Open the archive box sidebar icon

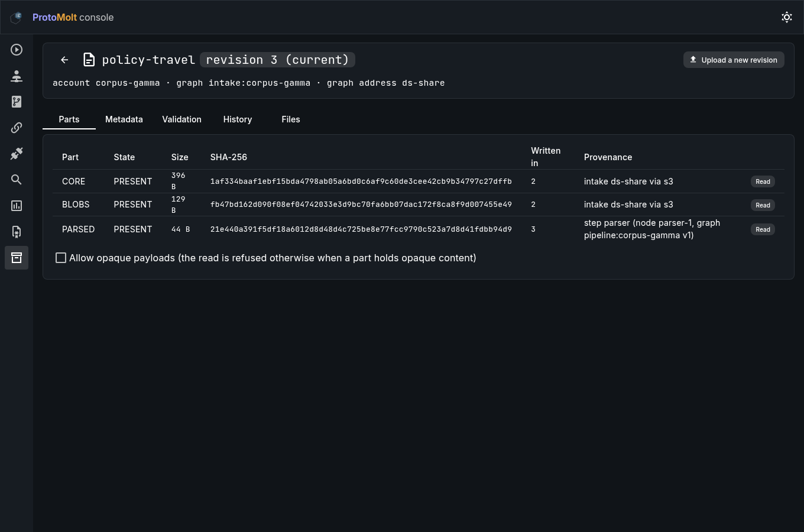point(17,258)
